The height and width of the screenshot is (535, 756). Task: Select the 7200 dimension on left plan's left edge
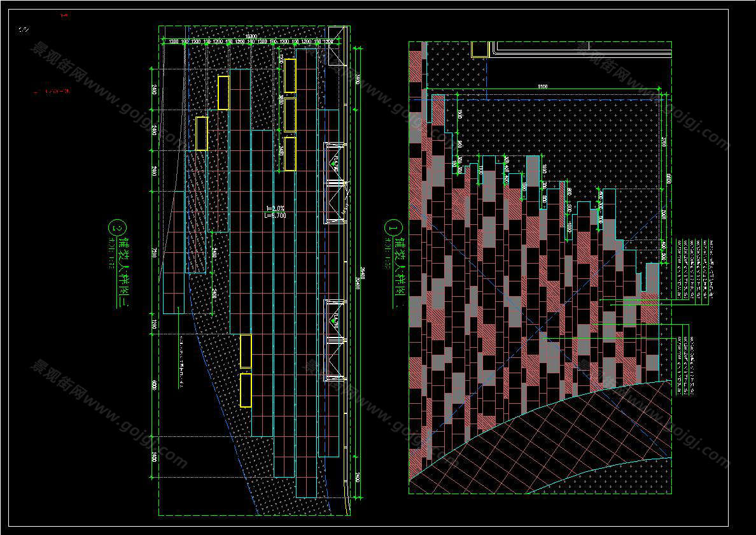pyautogui.click(x=153, y=253)
